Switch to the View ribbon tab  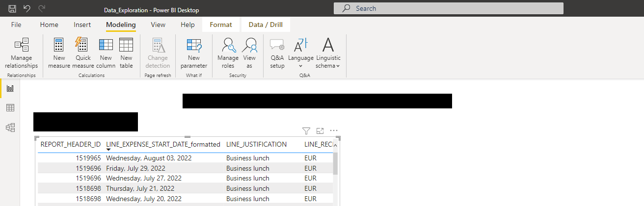[158, 25]
